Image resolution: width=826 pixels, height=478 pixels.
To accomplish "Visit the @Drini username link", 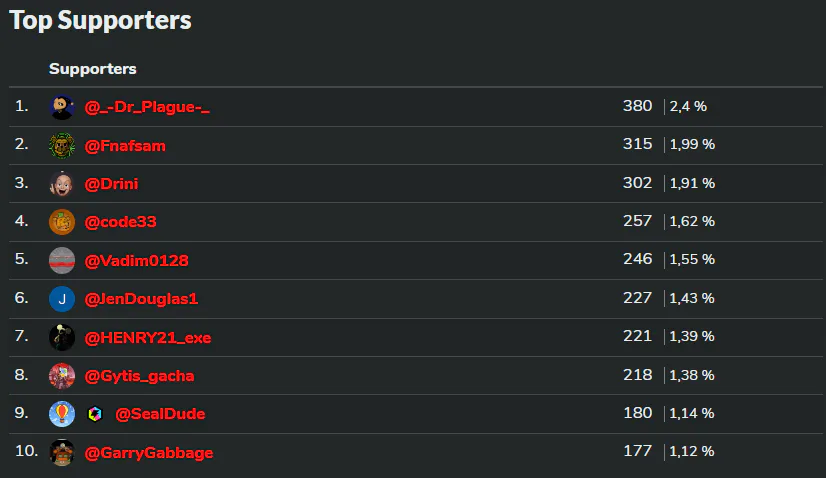I will point(112,184).
